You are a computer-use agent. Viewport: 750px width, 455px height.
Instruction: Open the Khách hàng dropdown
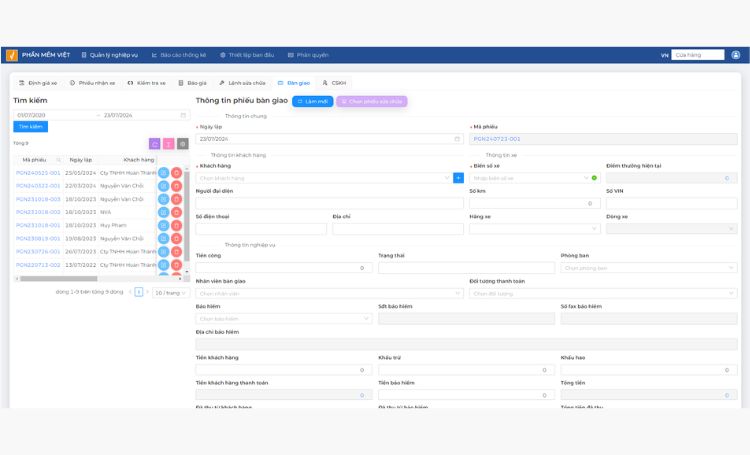323,178
